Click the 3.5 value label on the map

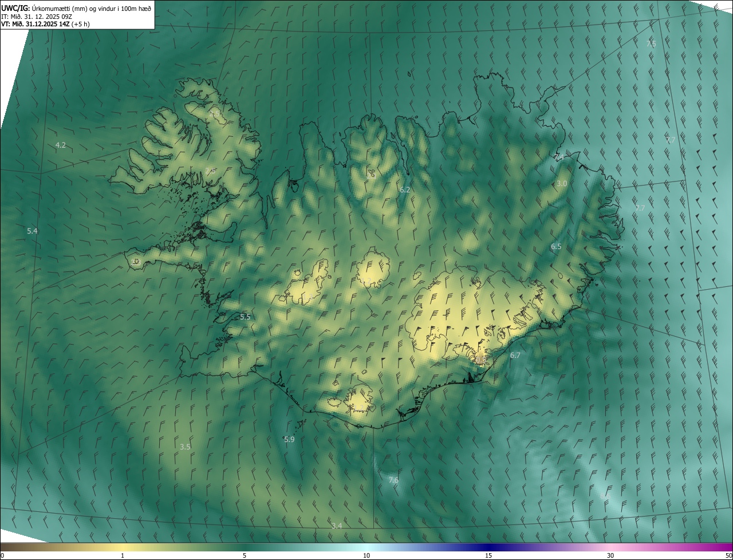pos(185,447)
